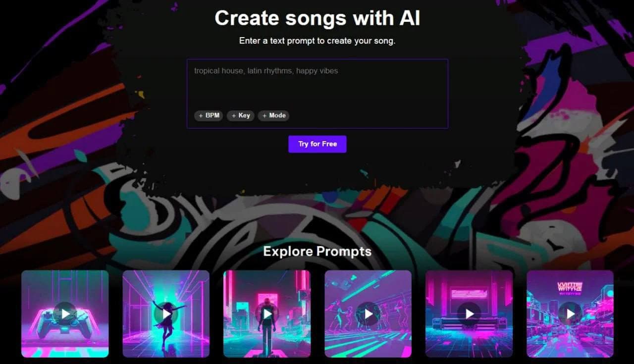Click the Create songs with AI title
Image resolution: width=634 pixels, height=364 pixels.
click(317, 18)
